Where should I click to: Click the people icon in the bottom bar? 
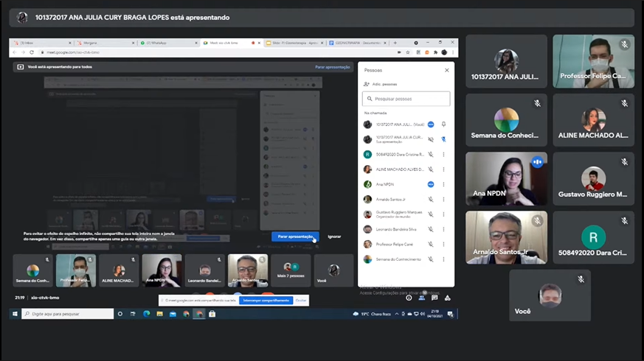coord(422,298)
